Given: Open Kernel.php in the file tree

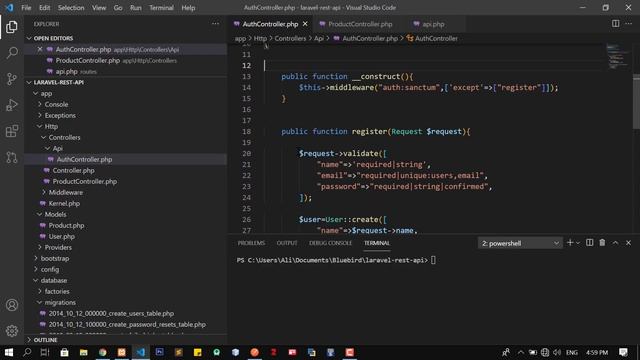Looking at the screenshot, I should (64, 203).
